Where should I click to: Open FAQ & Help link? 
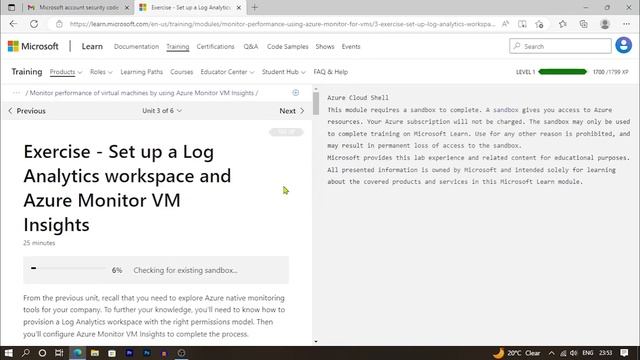click(x=331, y=72)
